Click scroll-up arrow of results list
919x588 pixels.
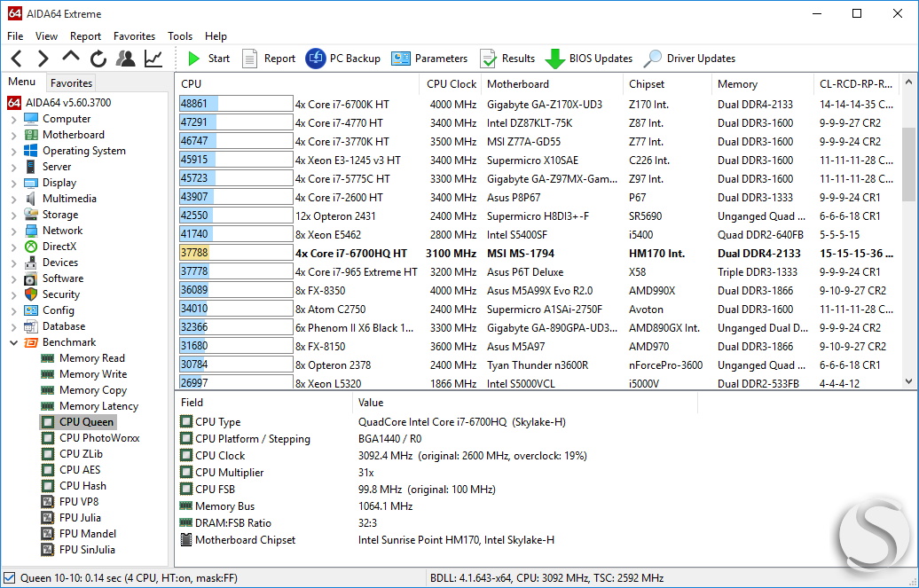tap(908, 82)
